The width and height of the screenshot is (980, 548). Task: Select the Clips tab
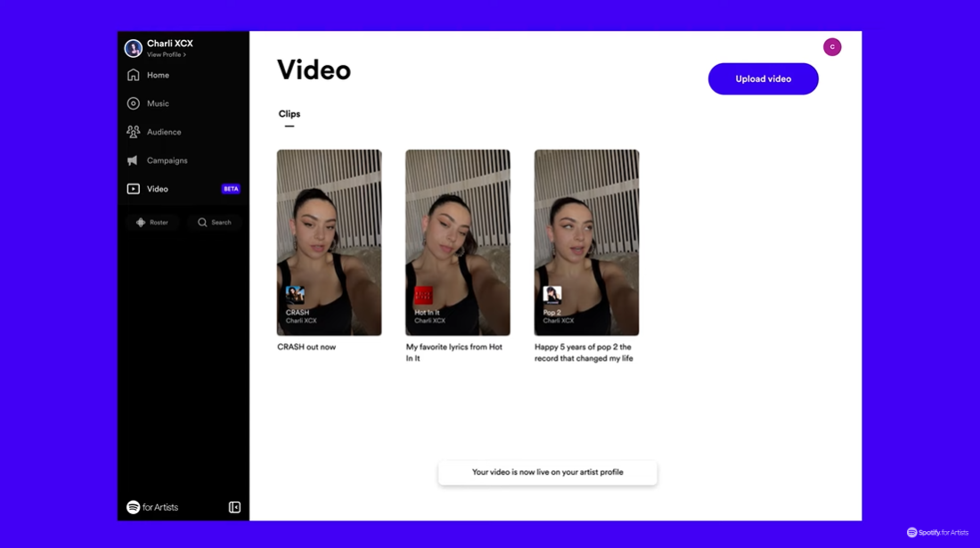[290, 114]
